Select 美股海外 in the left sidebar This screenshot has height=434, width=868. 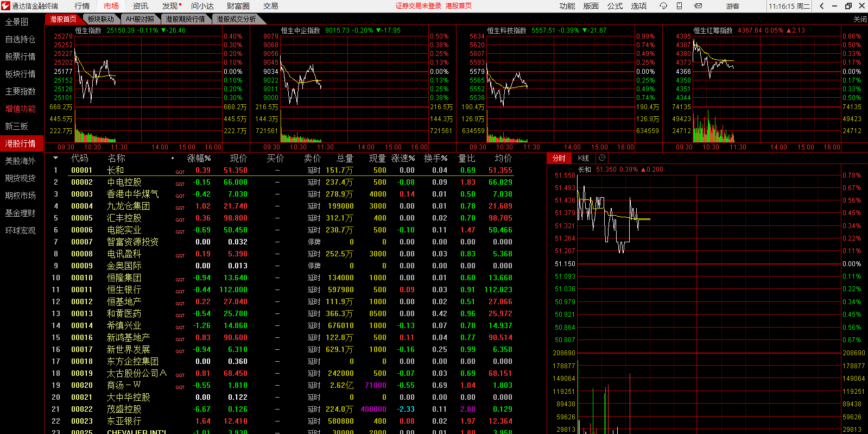pos(21,161)
